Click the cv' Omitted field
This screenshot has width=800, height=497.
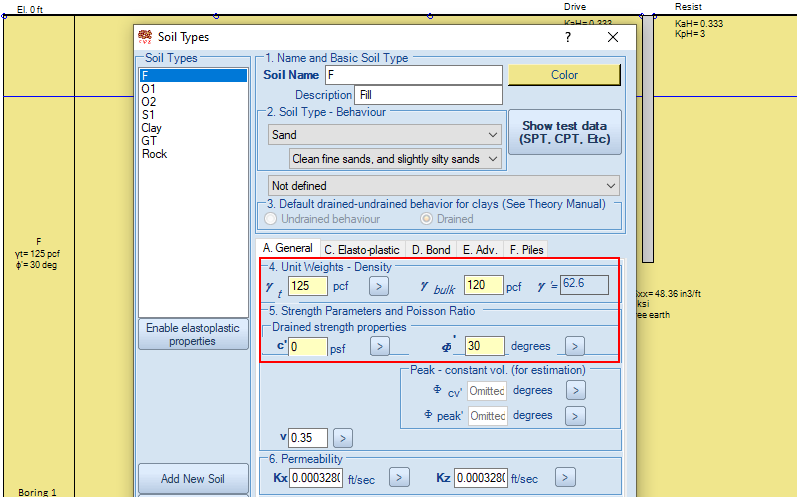click(x=487, y=391)
